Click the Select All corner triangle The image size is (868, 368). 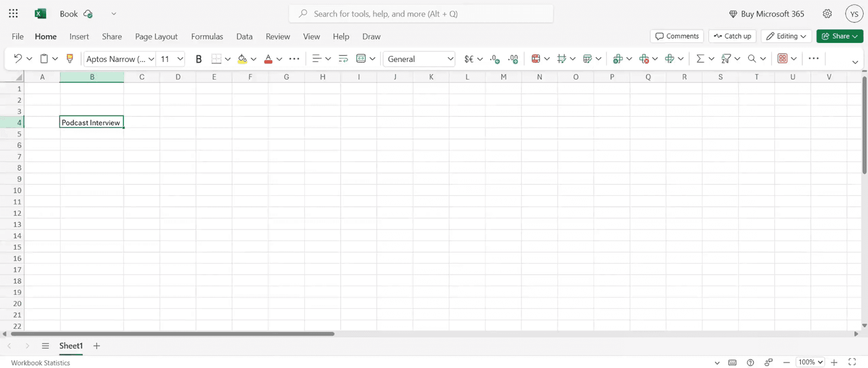pyautogui.click(x=18, y=77)
